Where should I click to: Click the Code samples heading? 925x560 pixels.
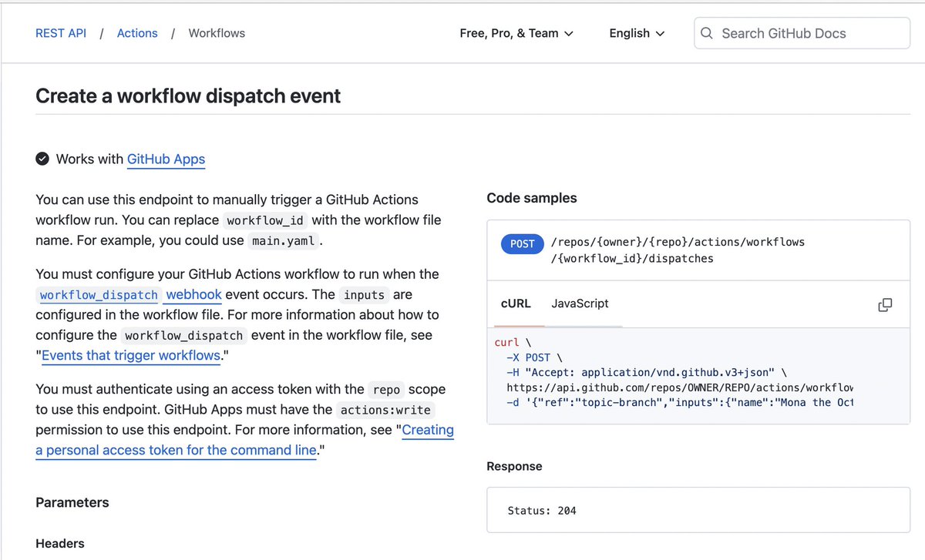[532, 198]
